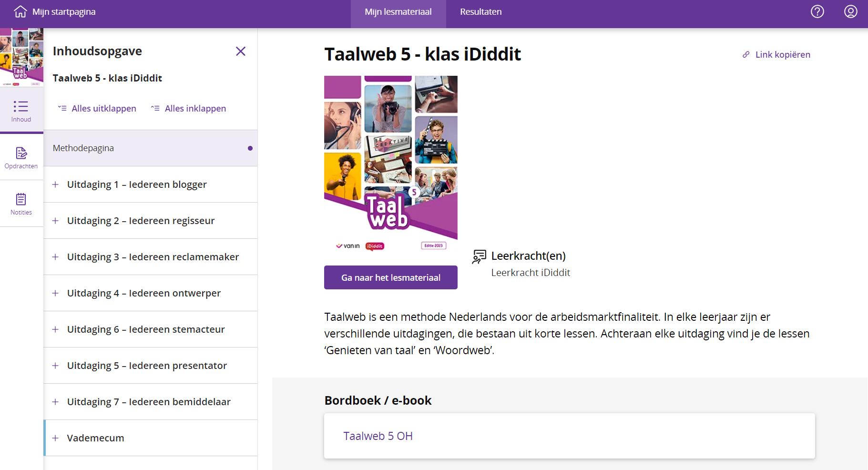
Task: Click the 'Leerkracht iDiddit' teacher name
Action: [531, 273]
